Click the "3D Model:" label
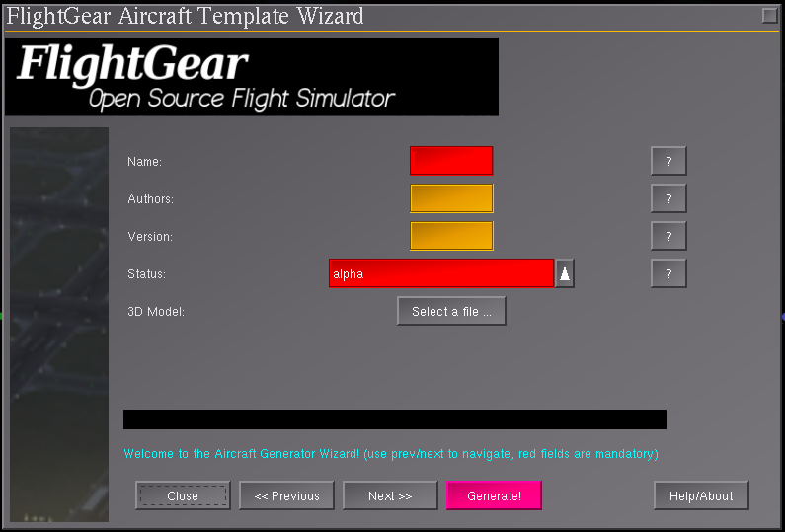Viewport: 785px width, 532px height. click(156, 312)
